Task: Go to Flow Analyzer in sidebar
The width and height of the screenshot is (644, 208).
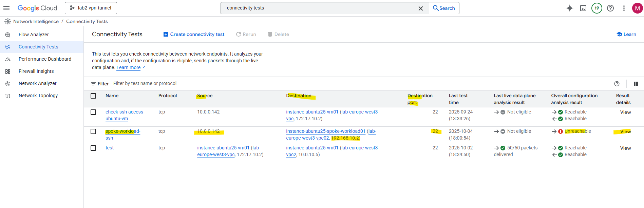Action: [x=34, y=35]
